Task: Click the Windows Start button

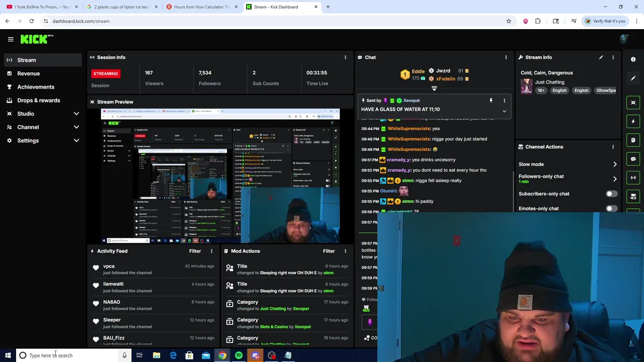Action: coord(8,355)
